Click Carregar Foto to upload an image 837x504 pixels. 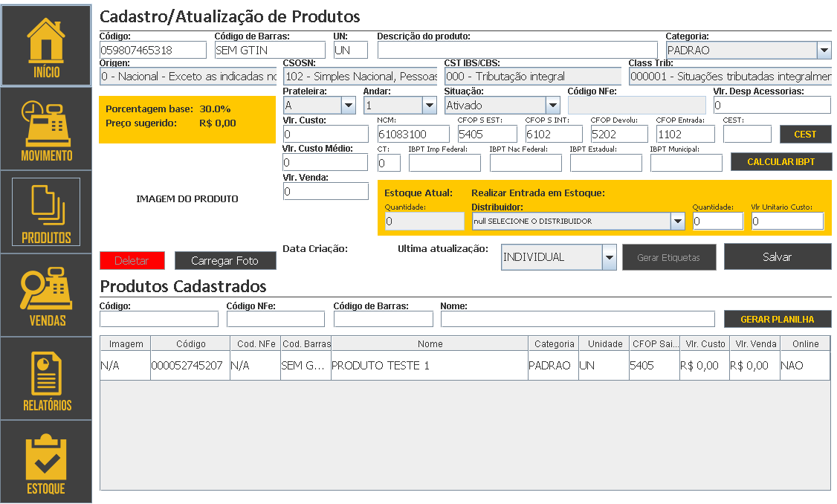tap(225, 261)
